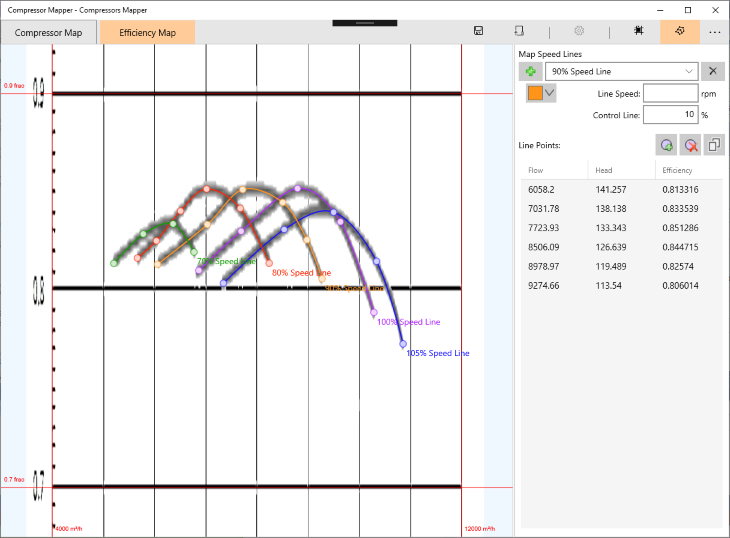Open the settings gear icon
This screenshot has height=538, width=730.
[x=579, y=31]
